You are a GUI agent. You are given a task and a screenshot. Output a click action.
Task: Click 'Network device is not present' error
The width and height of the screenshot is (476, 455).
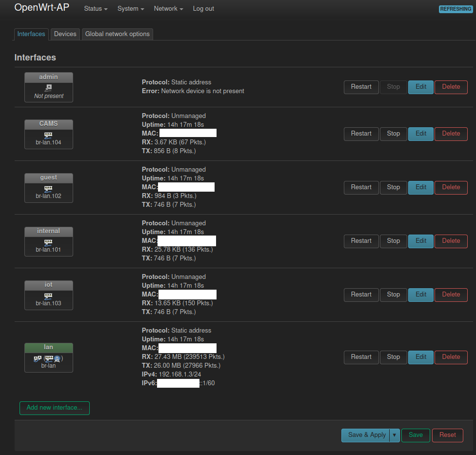[x=202, y=91]
